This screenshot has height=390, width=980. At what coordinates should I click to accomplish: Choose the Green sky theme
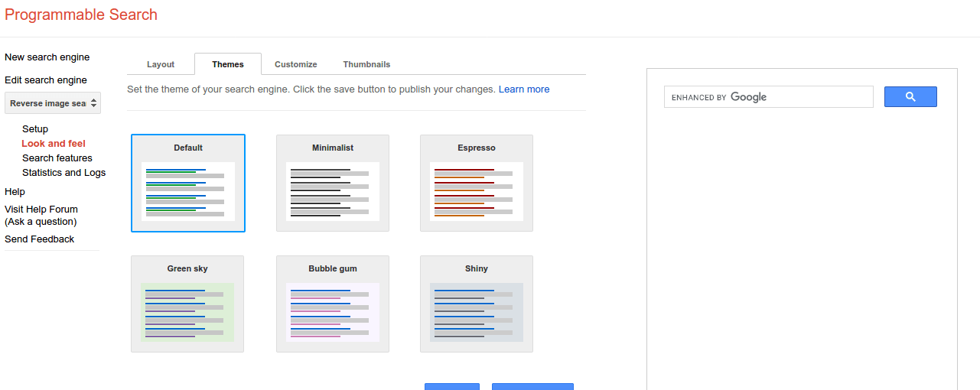click(x=187, y=304)
